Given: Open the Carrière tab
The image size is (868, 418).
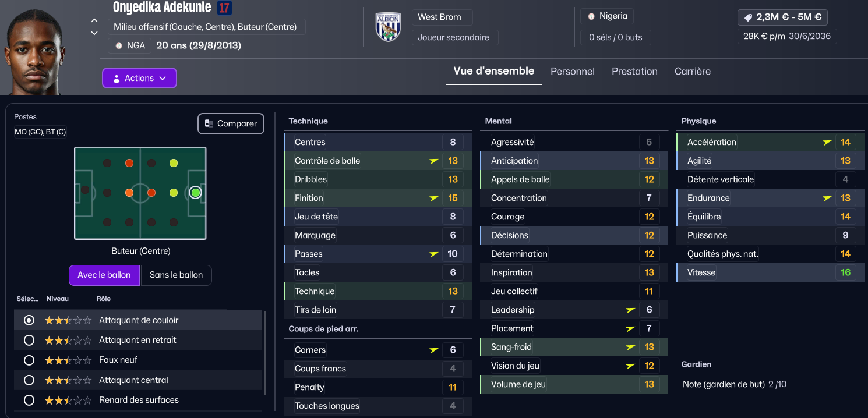Looking at the screenshot, I should tap(692, 72).
